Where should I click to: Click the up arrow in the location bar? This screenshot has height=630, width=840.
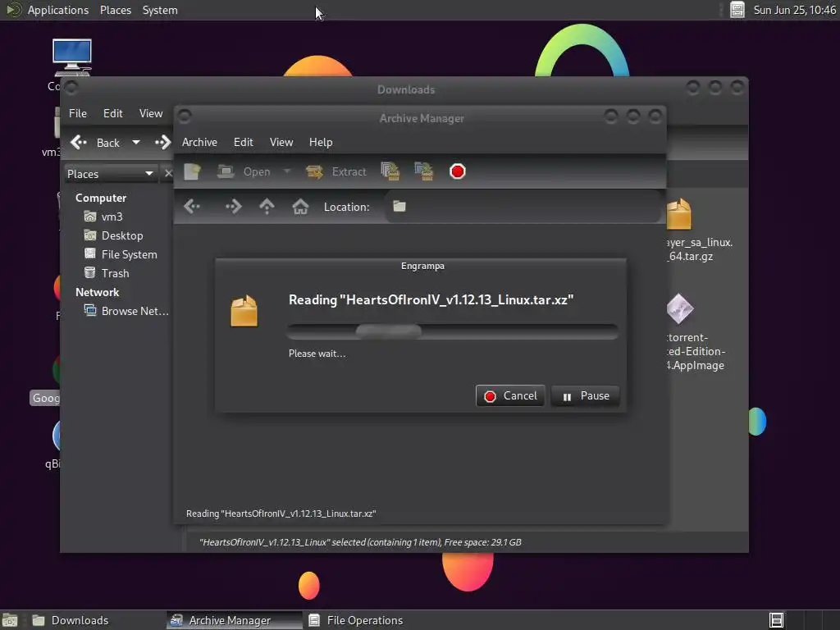pos(267,206)
